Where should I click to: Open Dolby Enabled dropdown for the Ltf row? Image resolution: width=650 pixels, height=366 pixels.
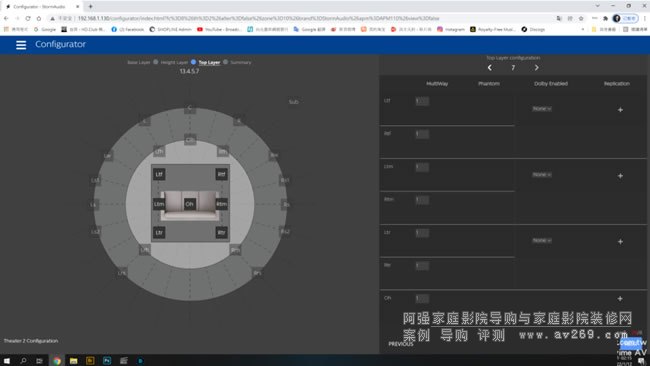(x=542, y=109)
